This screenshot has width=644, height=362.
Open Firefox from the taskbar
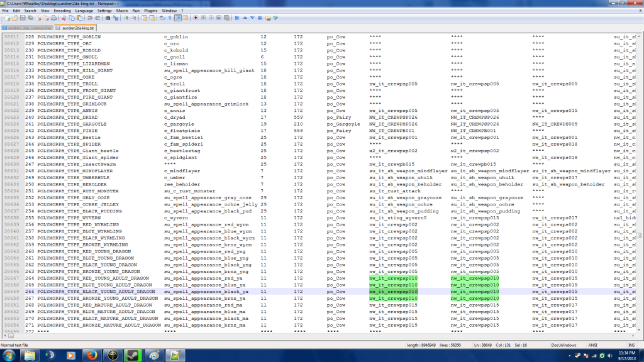point(92,355)
